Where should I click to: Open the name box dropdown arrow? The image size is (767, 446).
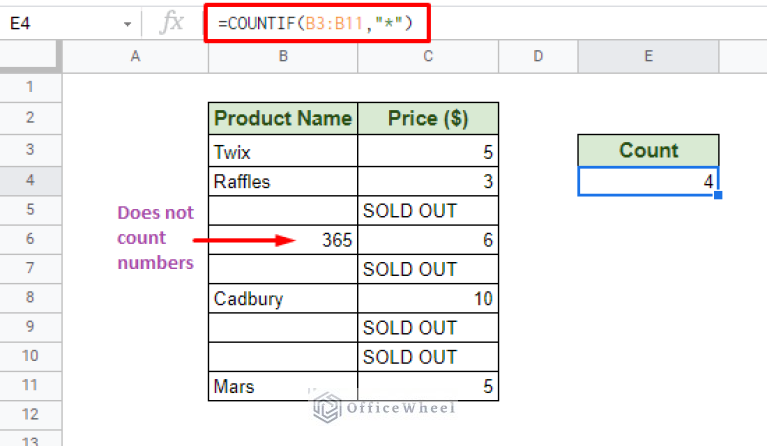pos(127,24)
